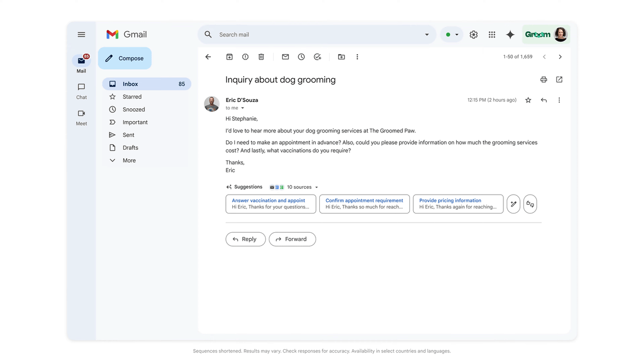The width and height of the screenshot is (644, 362).
Task: Toggle the main menu hamburger button
Action: pos(82,35)
